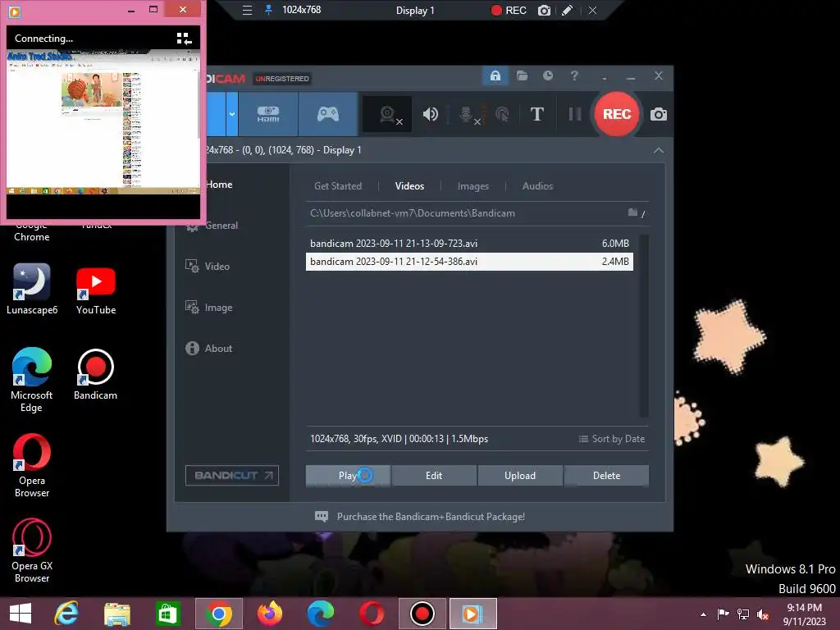Click Display 1 label on top bar

click(415, 11)
